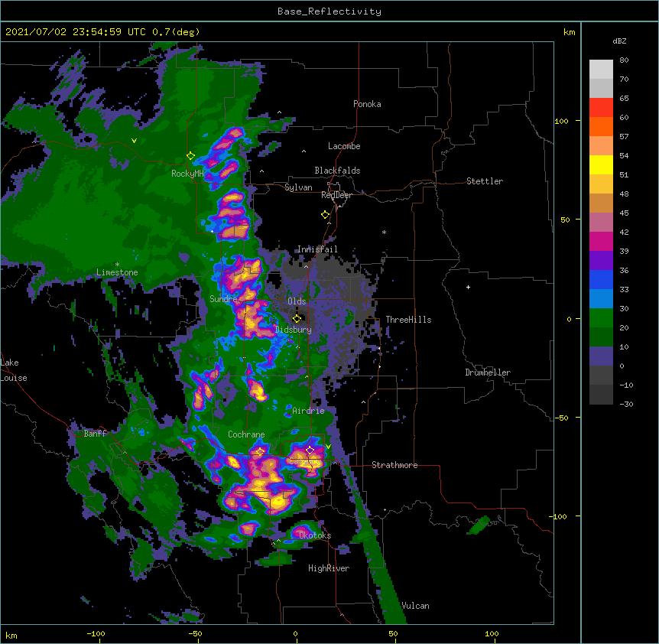The height and width of the screenshot is (644, 659).
Task: Click the Drumheller map label
Action: pos(488,372)
